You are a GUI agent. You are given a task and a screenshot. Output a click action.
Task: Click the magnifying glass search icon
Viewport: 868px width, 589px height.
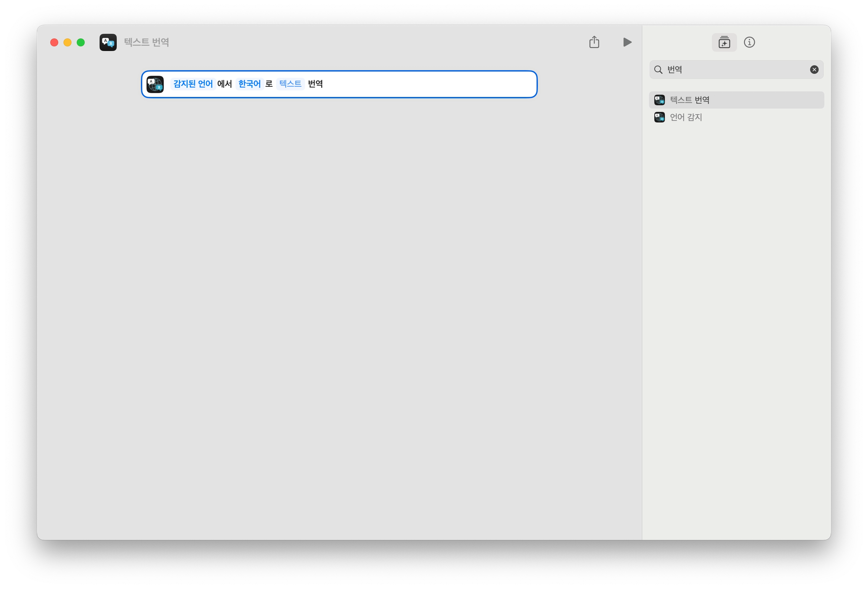658,69
